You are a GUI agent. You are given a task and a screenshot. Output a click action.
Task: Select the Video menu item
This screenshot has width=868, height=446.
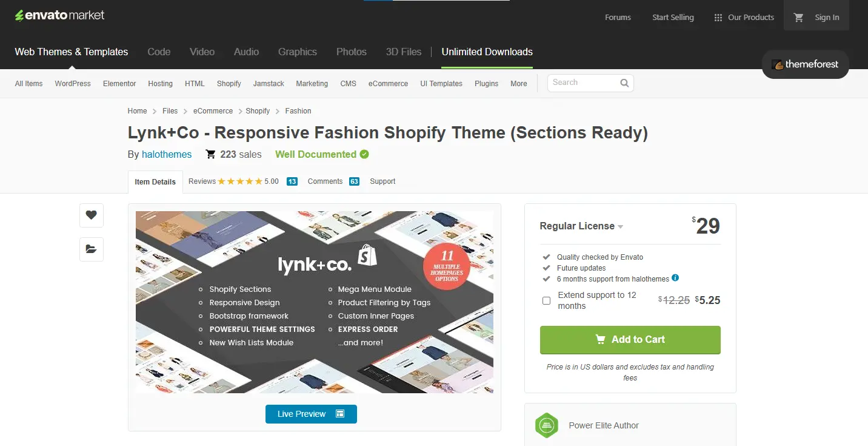(202, 52)
